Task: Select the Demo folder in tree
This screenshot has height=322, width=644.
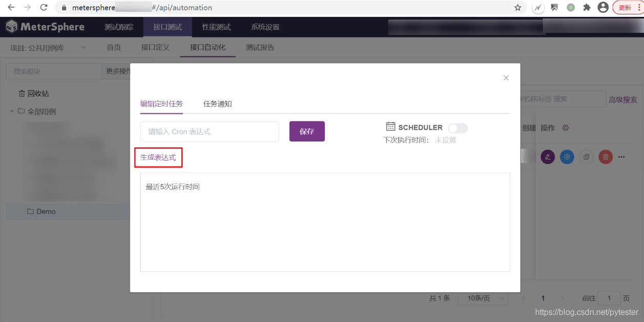Action: tap(46, 211)
